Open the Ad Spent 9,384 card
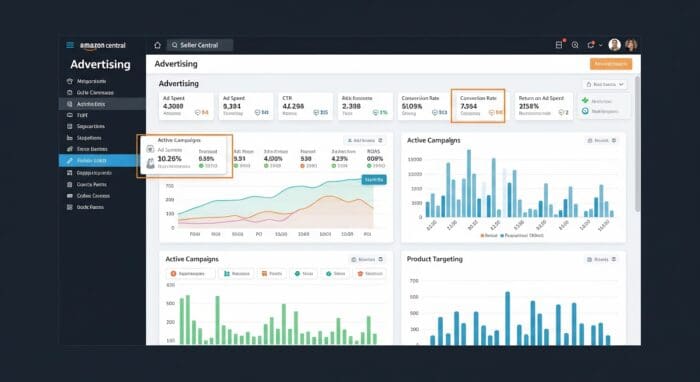Viewport: 700px width, 382px height. pyautogui.click(x=246, y=106)
